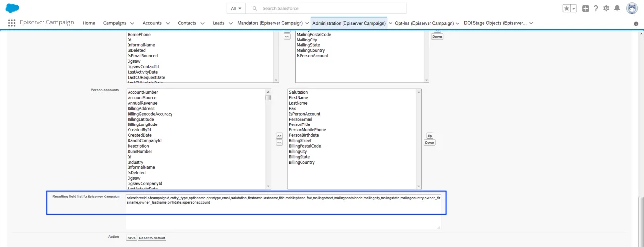Expand the Accounts tab chevron
Image resolution: width=644 pixels, height=247 pixels.
point(168,23)
